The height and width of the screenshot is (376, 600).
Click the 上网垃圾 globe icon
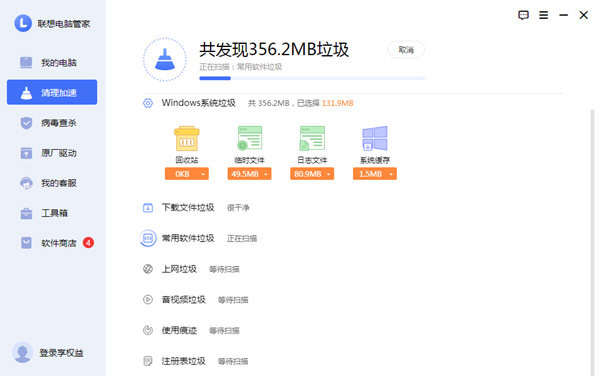(148, 269)
